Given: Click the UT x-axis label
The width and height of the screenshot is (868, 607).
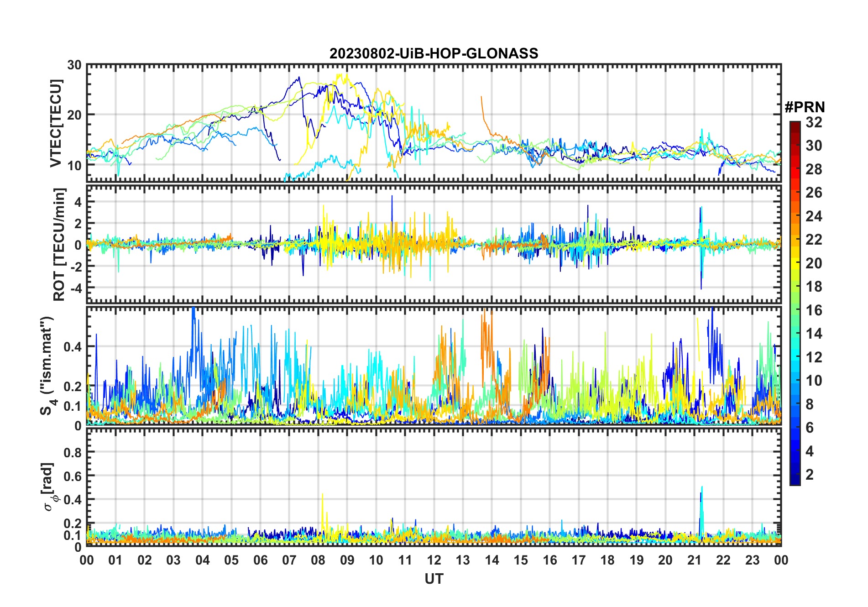Looking at the screenshot, I should [434, 579].
